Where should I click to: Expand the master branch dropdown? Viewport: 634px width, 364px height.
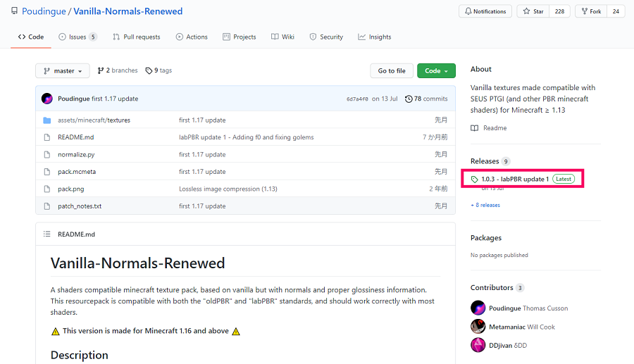[63, 70]
